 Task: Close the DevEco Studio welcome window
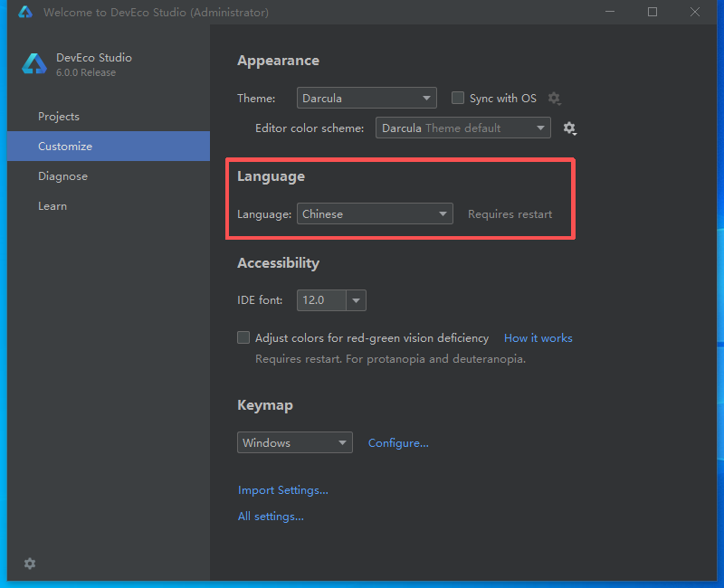click(x=694, y=13)
